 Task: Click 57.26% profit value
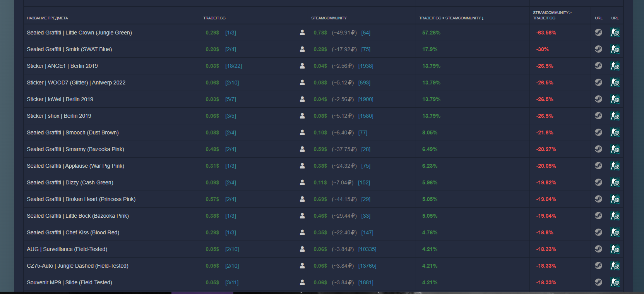(431, 33)
